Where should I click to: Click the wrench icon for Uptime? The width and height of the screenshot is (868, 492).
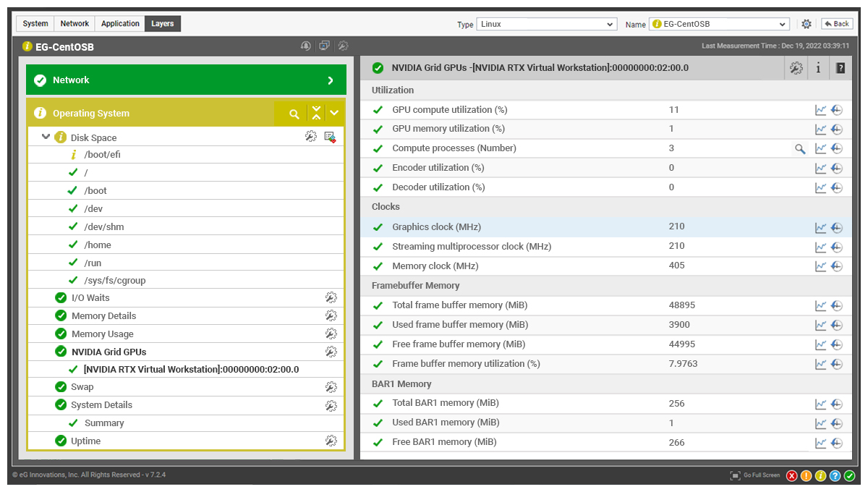pos(331,441)
